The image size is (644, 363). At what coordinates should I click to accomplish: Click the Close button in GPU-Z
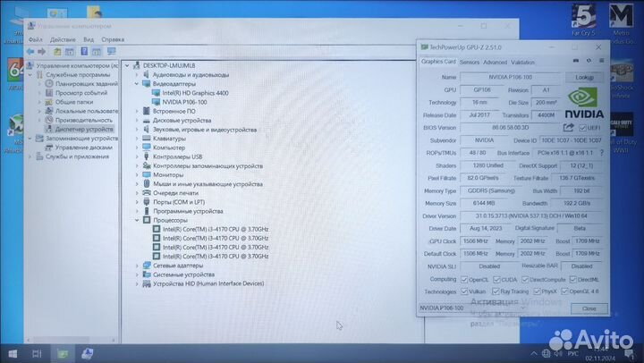tap(589, 308)
